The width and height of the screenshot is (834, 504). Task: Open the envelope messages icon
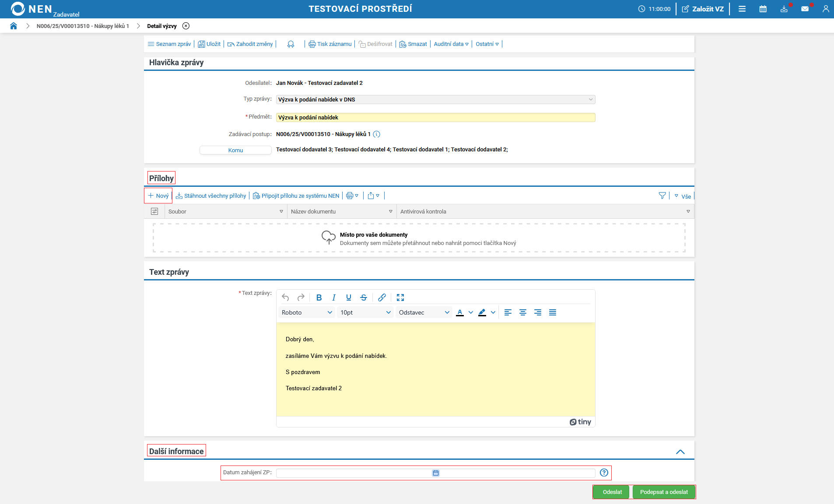[x=805, y=9]
